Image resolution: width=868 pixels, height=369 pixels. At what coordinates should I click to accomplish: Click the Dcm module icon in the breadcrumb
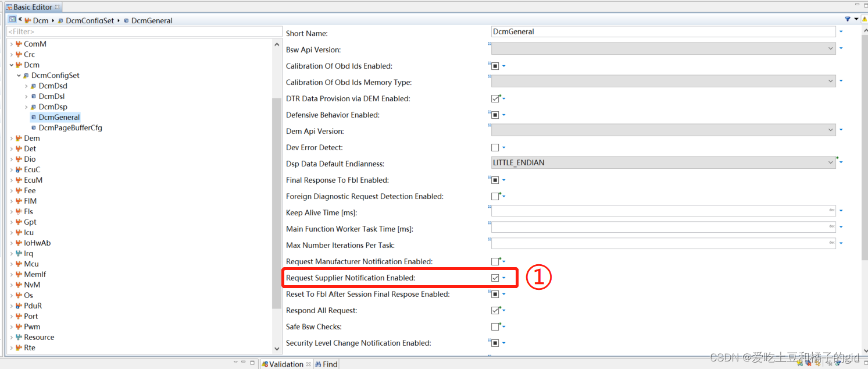pos(27,20)
